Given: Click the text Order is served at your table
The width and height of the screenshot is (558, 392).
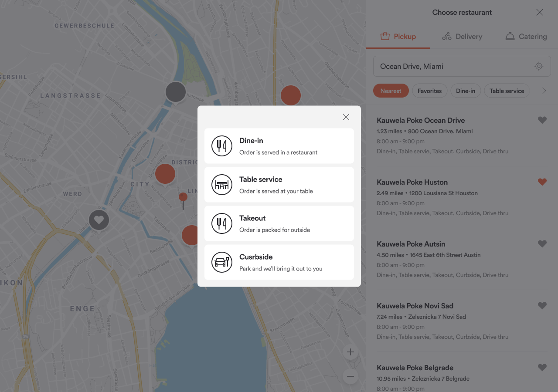Looking at the screenshot, I should (x=276, y=191).
